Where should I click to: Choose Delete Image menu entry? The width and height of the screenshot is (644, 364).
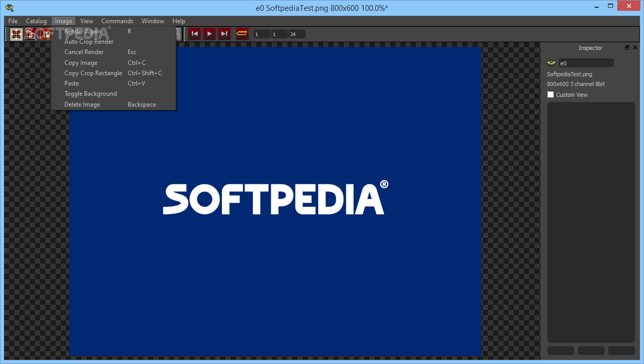point(114,105)
